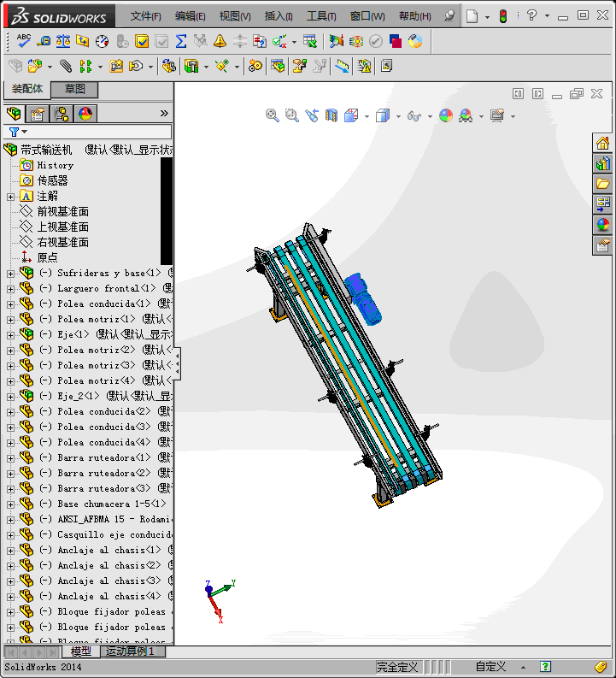Open Section Properties tool icon
616x678 pixels.
[82, 42]
